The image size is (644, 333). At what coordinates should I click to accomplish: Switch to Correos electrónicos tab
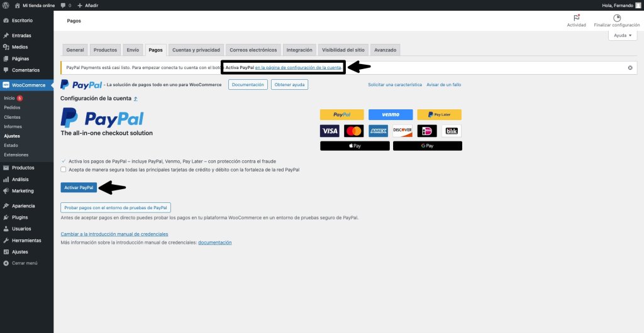(x=253, y=50)
